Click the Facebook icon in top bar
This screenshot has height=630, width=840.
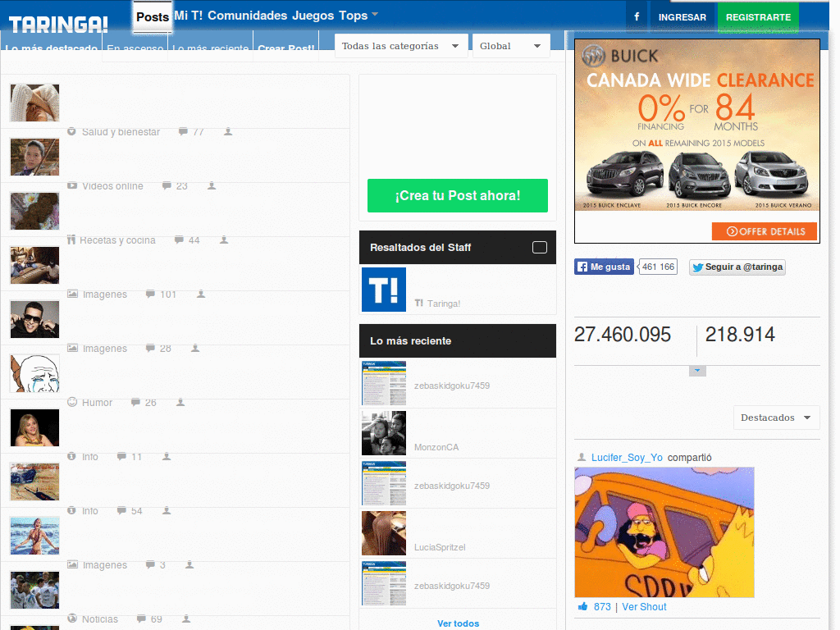[637, 17]
